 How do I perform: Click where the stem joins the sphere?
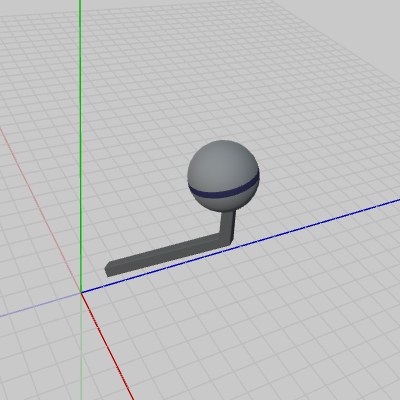(x=229, y=211)
